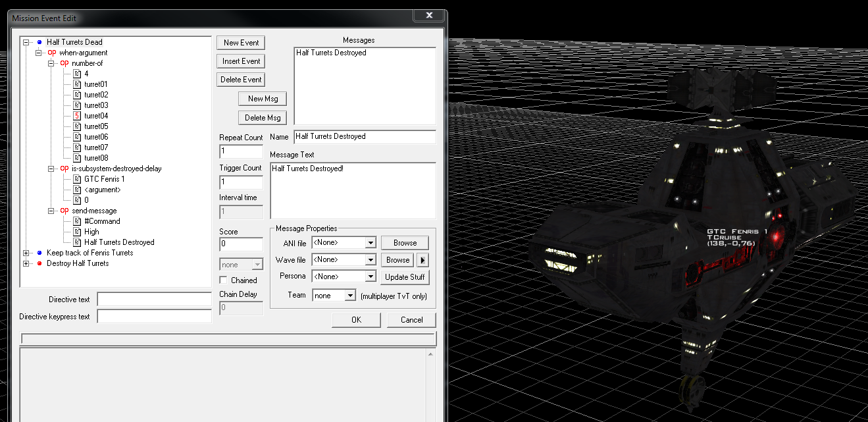This screenshot has height=422, width=868.
Task: Click the blue dot icon of Half Turrets Dead event
Action: [x=39, y=42]
